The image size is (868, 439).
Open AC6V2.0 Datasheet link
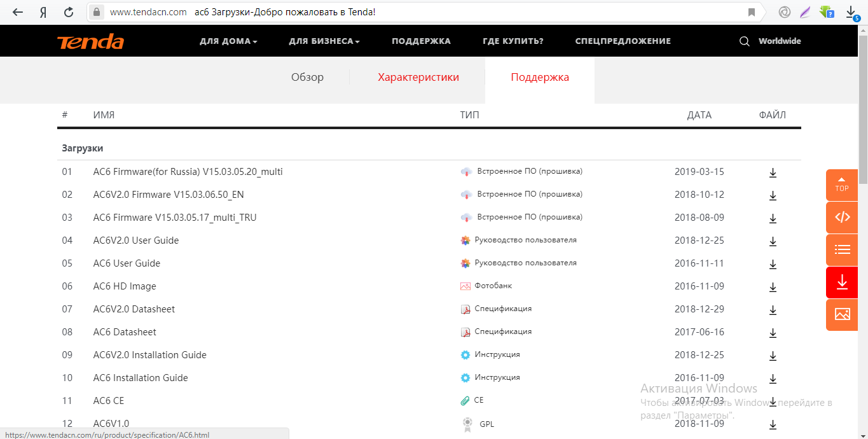(134, 309)
